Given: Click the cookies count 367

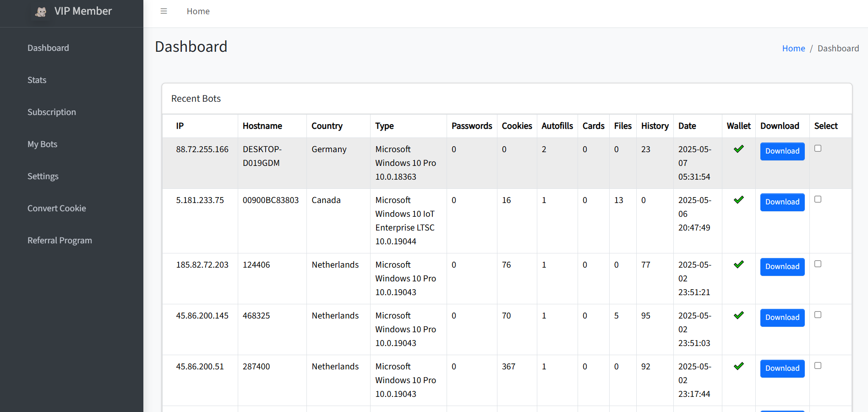Looking at the screenshot, I should tap(508, 367).
